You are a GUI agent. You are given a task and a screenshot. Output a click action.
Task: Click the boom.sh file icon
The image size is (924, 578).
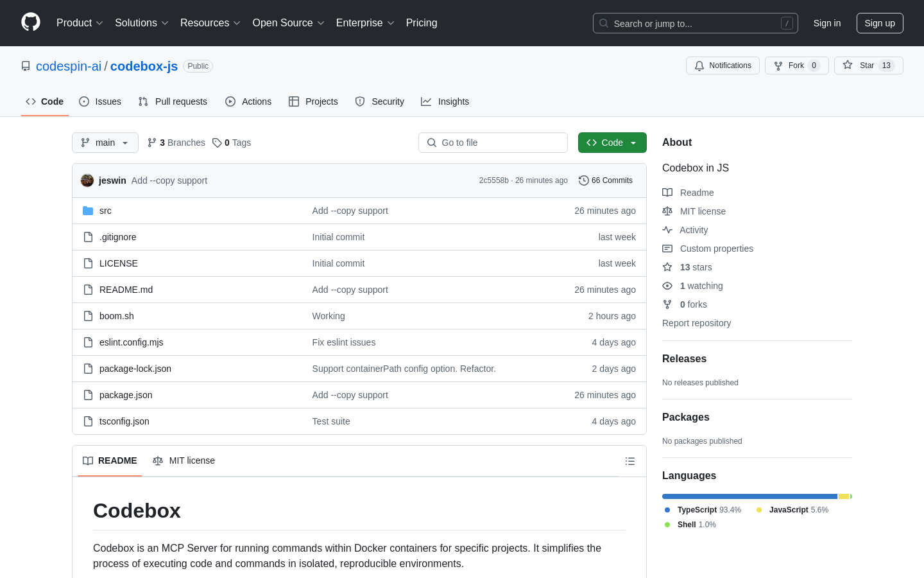pyautogui.click(x=88, y=316)
